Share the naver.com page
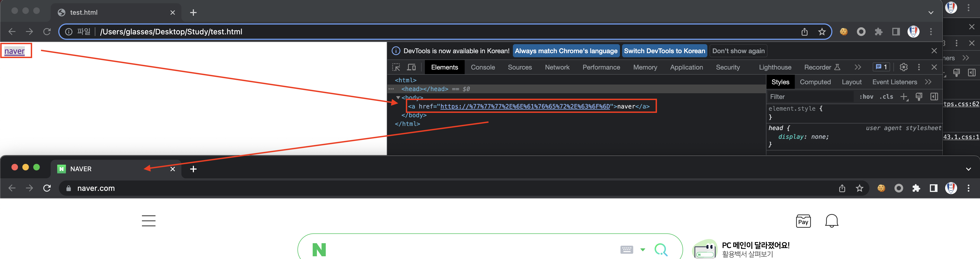The height and width of the screenshot is (259, 980). pyautogui.click(x=842, y=188)
